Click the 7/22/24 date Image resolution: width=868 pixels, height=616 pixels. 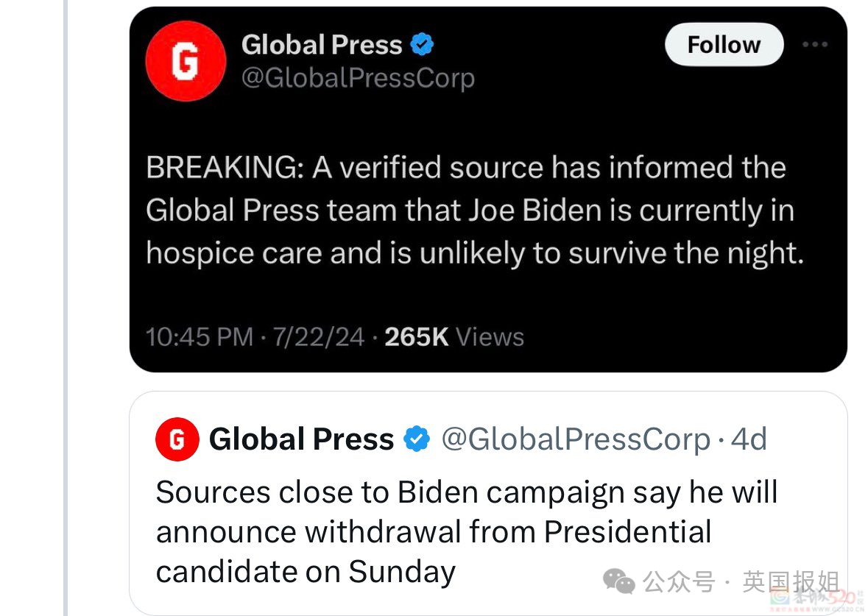(318, 336)
